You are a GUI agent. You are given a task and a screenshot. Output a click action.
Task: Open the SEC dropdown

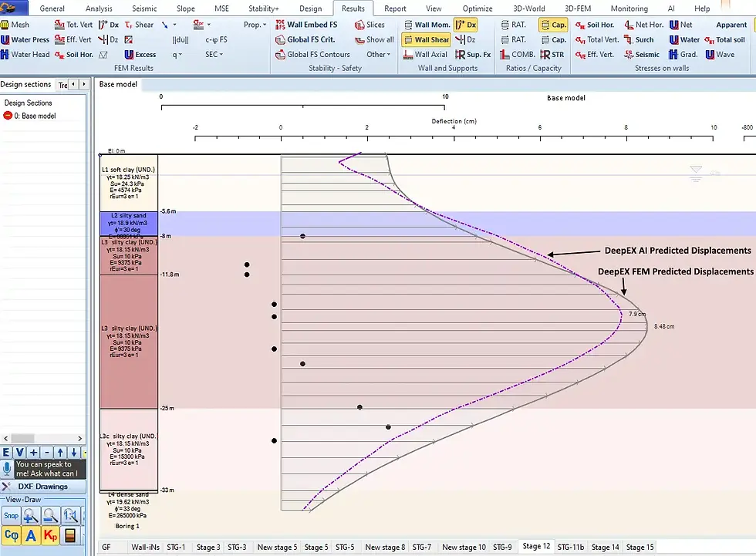(x=214, y=55)
